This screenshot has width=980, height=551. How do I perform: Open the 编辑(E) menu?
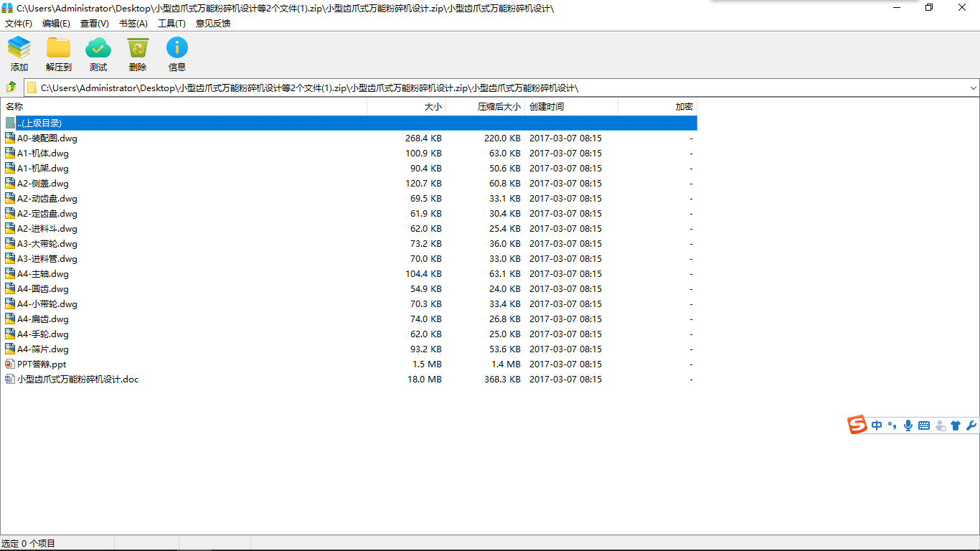point(56,24)
